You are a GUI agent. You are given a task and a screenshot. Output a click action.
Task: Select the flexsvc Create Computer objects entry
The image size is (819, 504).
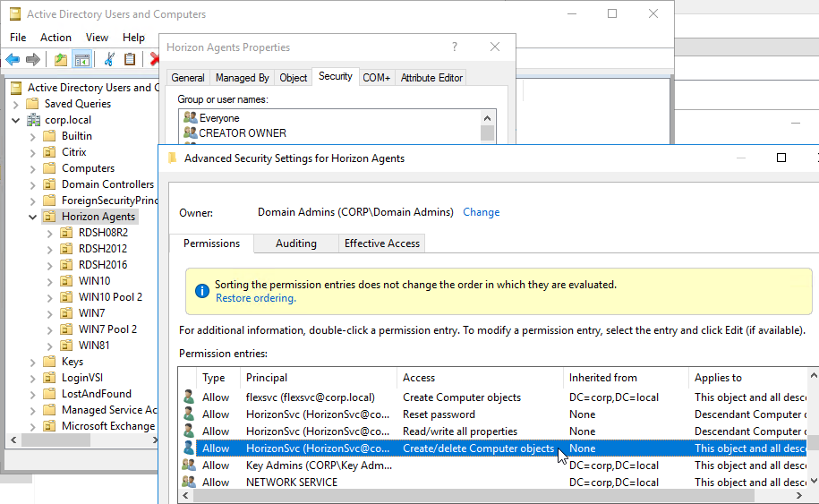[x=493, y=397]
